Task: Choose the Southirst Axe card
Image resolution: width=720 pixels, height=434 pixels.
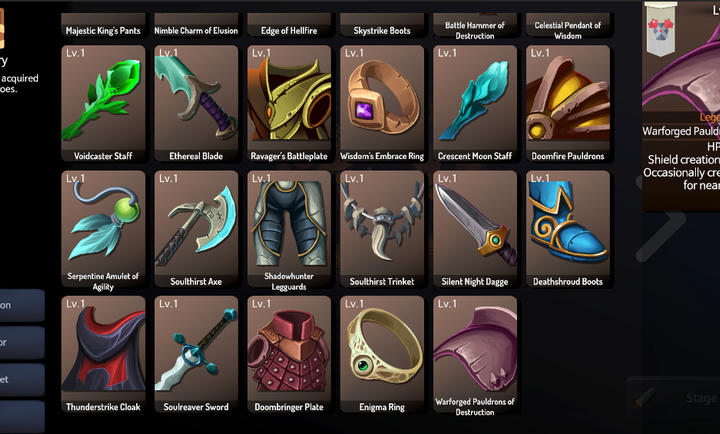Action: pyautogui.click(x=196, y=229)
